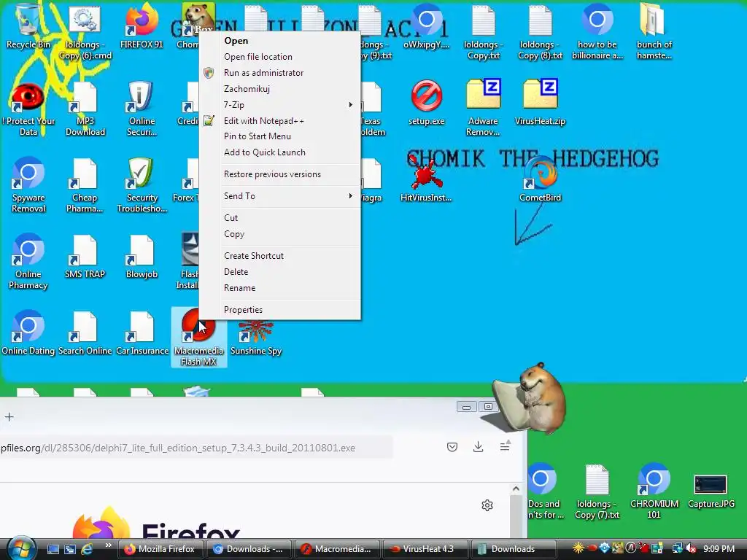This screenshot has width=747, height=560.
Task: Choose Add to Quick Launch
Action: click(280, 152)
